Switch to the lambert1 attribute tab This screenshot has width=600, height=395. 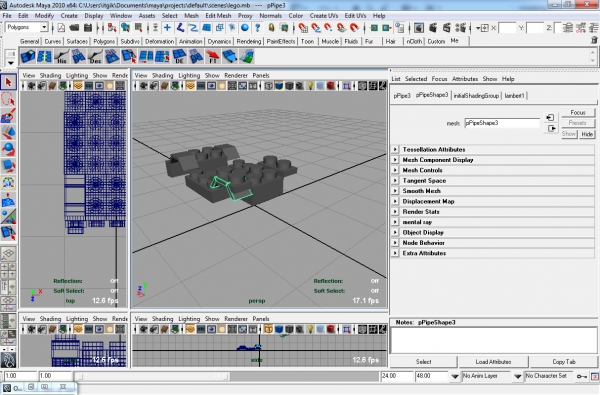click(514, 96)
